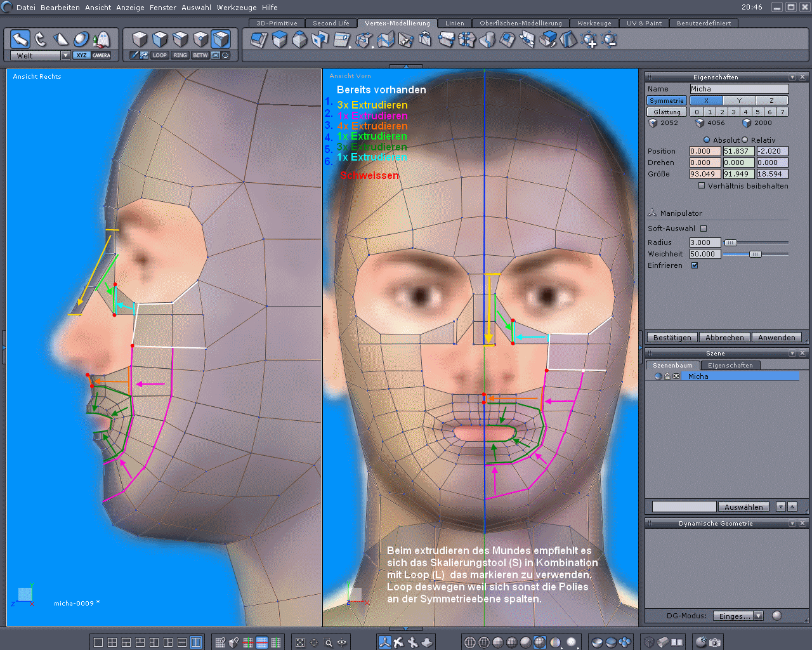Collapse the Eigenschaften panel arrow
This screenshot has height=650, width=812.
[792, 77]
